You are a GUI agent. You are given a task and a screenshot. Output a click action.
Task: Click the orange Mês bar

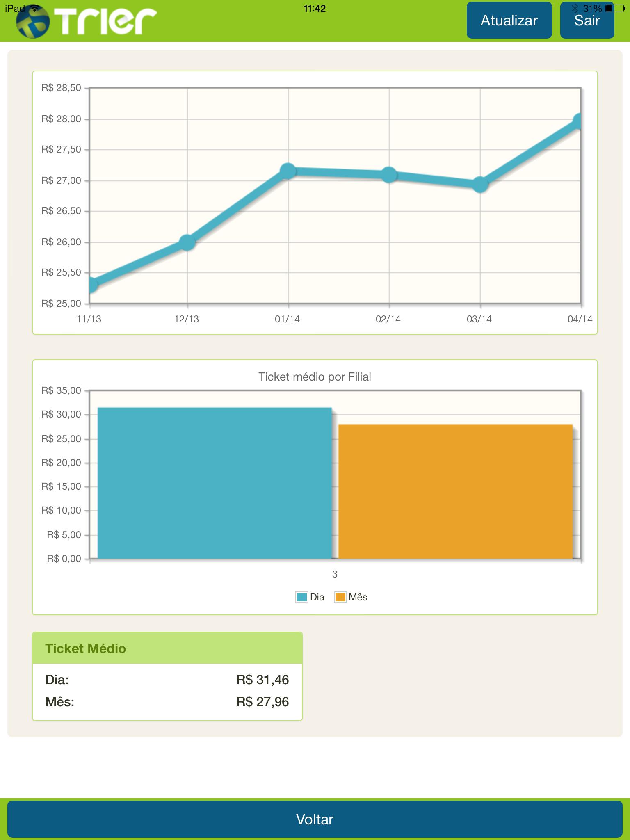455,491
